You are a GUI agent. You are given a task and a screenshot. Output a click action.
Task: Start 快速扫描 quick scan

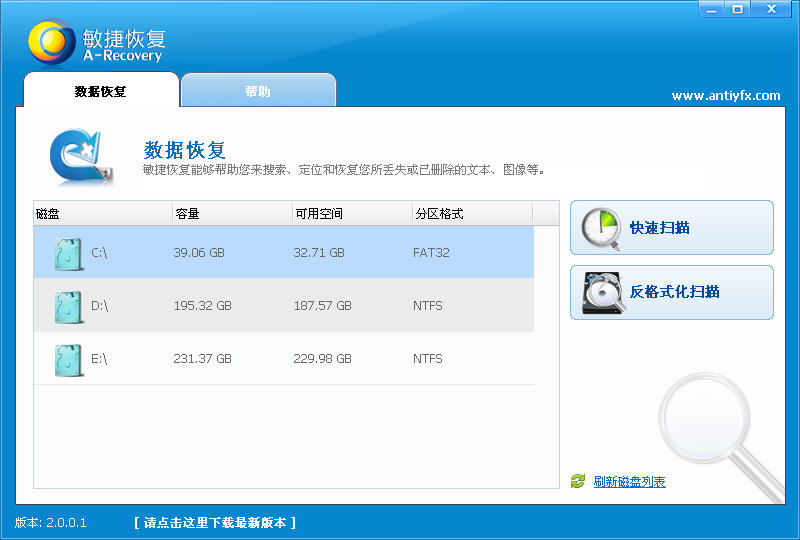[x=671, y=228]
